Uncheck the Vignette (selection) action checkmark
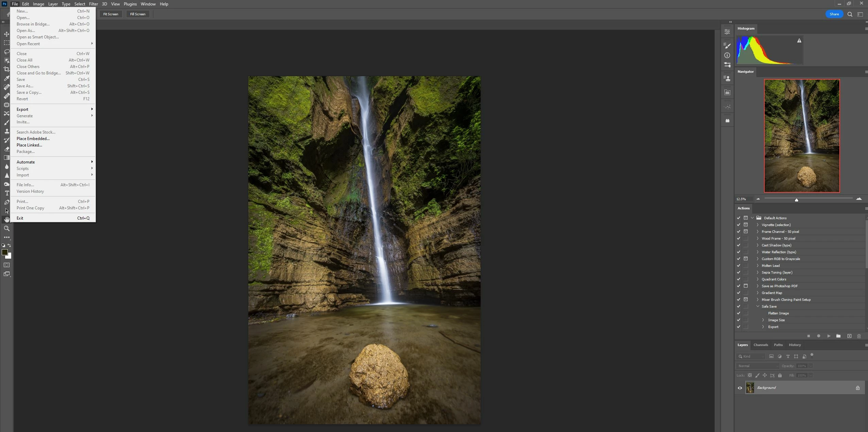 coord(738,225)
